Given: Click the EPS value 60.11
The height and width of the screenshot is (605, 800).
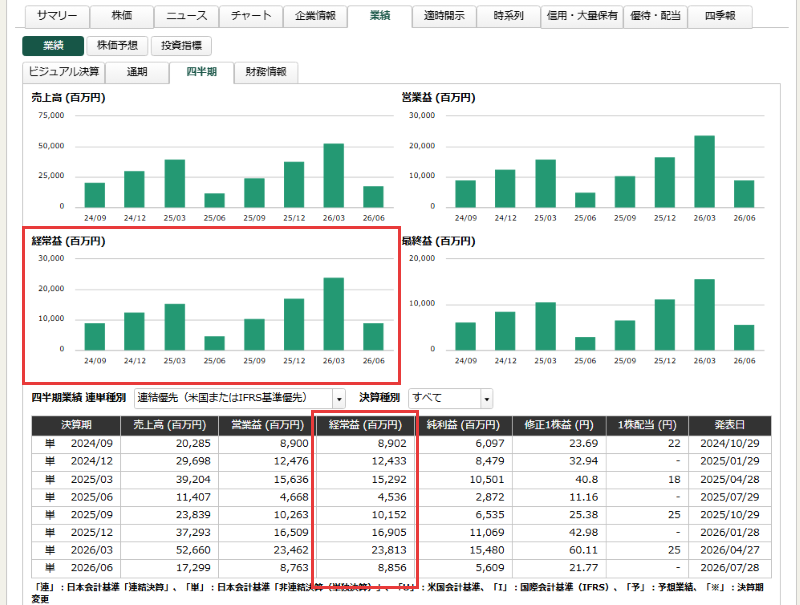Looking at the screenshot, I should click(x=584, y=550).
